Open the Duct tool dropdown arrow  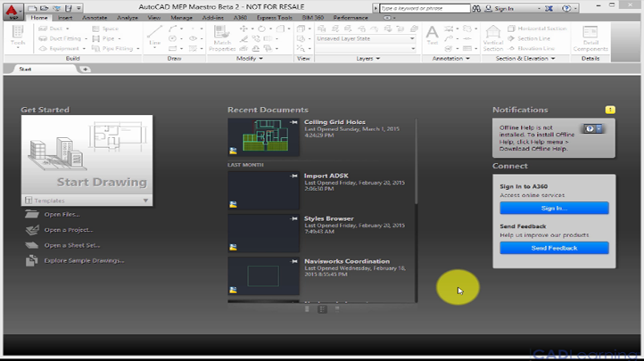pos(68,29)
